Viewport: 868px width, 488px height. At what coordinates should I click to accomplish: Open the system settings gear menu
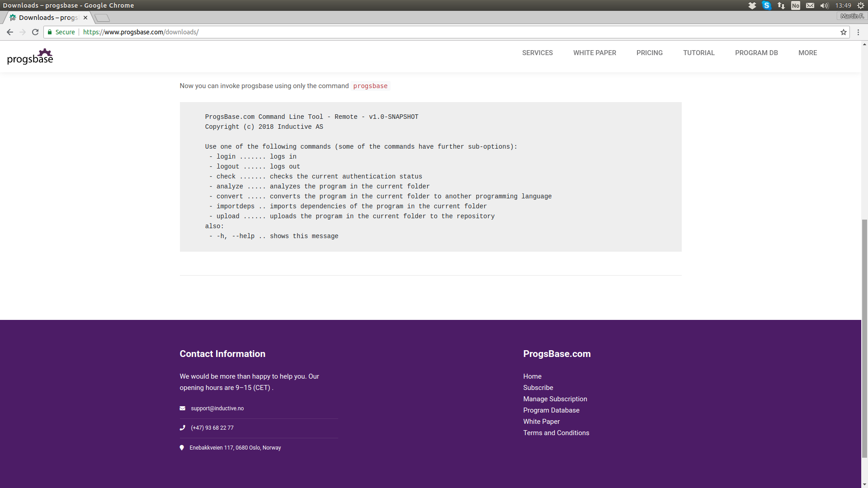click(x=861, y=5)
